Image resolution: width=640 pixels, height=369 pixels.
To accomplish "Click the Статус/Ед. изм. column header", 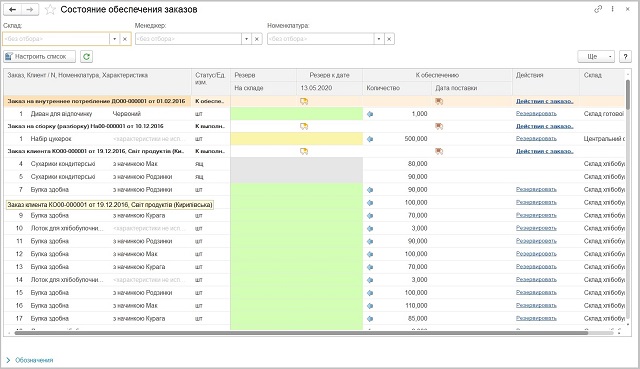I will point(211,82).
